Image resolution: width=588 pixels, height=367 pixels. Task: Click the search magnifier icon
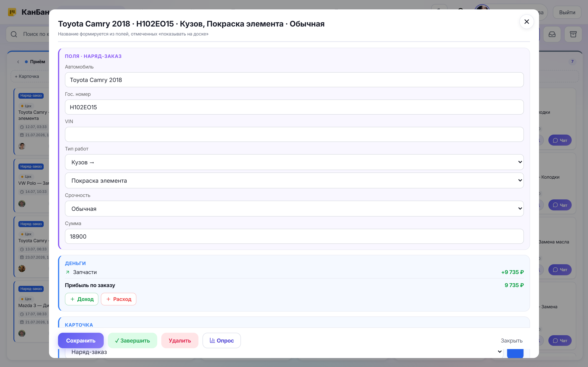click(x=14, y=34)
